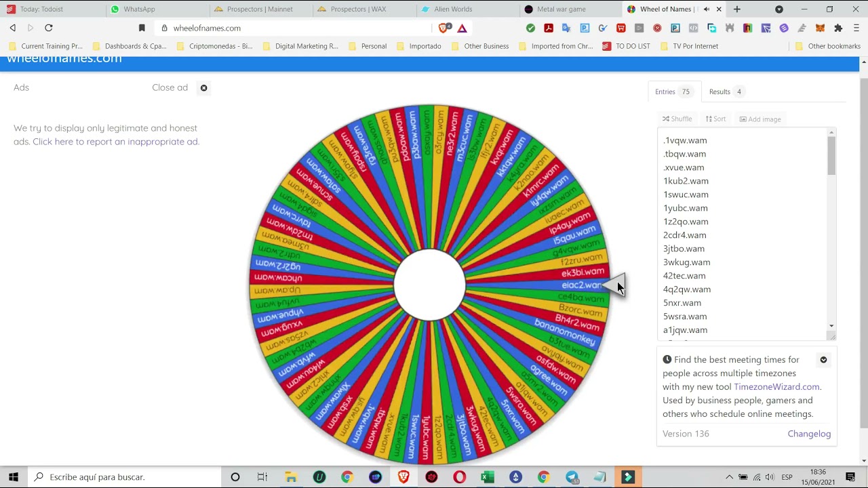Click the entries list scrollbar thumb
Screen dimensions: 868x488
[831, 156]
